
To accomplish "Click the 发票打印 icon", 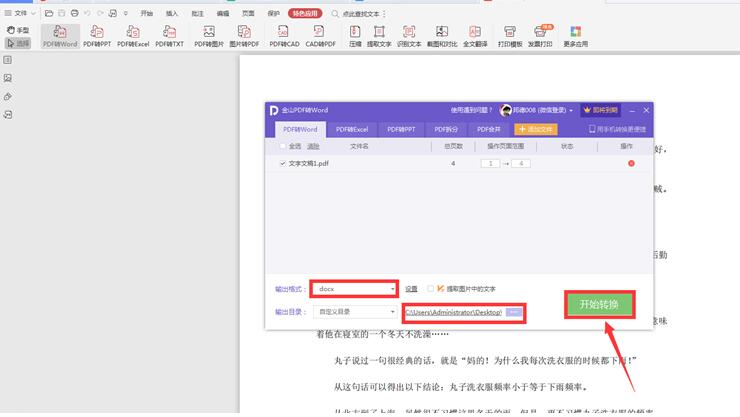I will point(540,36).
